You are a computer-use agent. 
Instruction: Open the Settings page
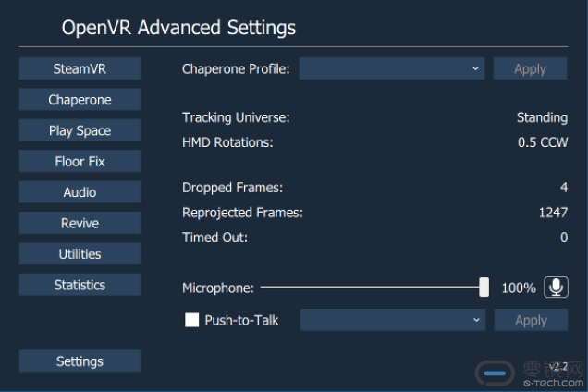[x=80, y=361]
